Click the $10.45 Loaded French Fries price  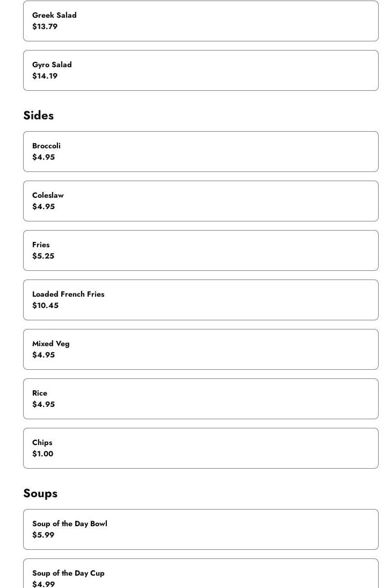point(45,305)
